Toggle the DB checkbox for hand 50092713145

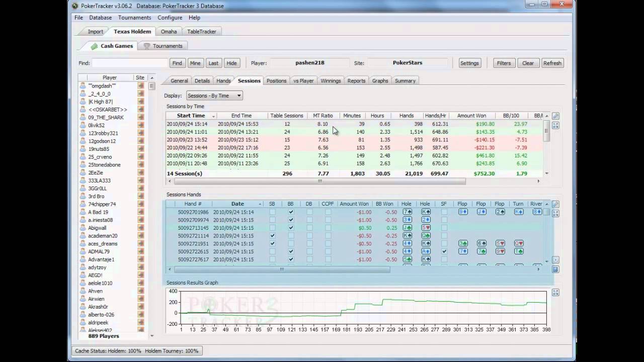pyautogui.click(x=309, y=228)
